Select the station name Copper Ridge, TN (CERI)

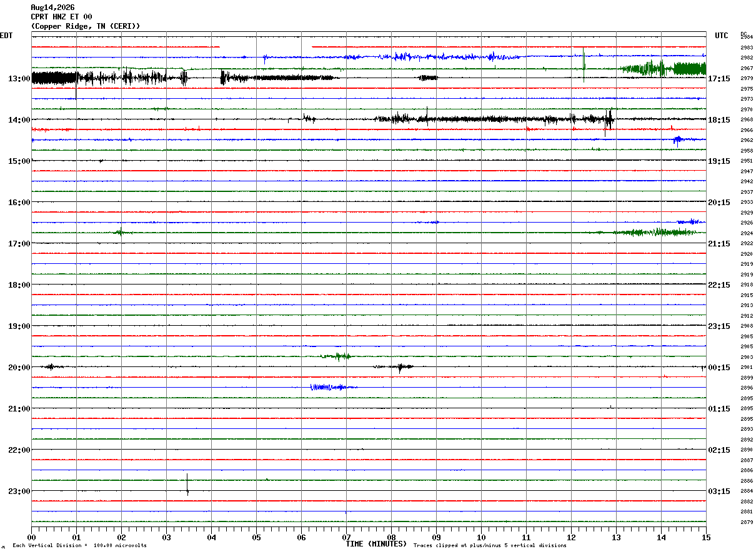(86, 26)
